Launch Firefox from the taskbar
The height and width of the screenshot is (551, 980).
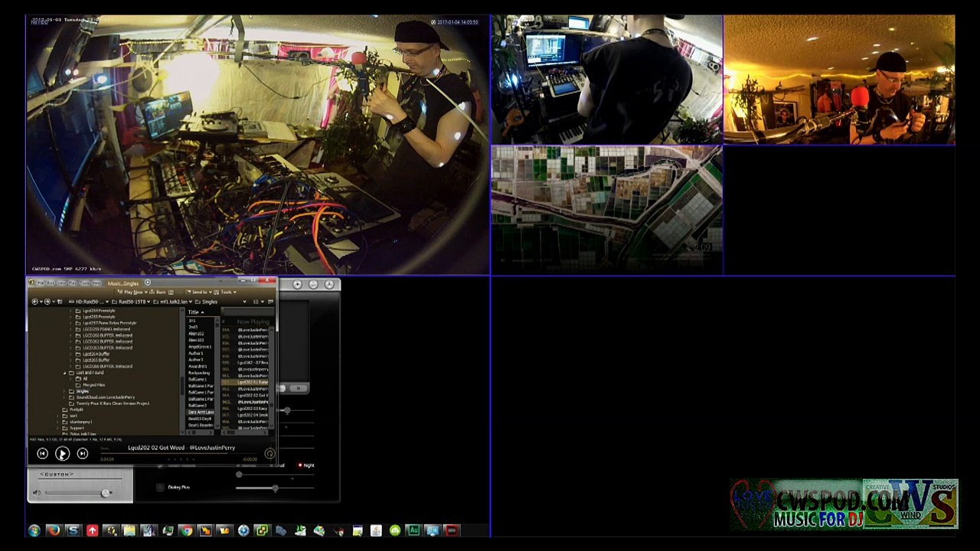tap(54, 530)
